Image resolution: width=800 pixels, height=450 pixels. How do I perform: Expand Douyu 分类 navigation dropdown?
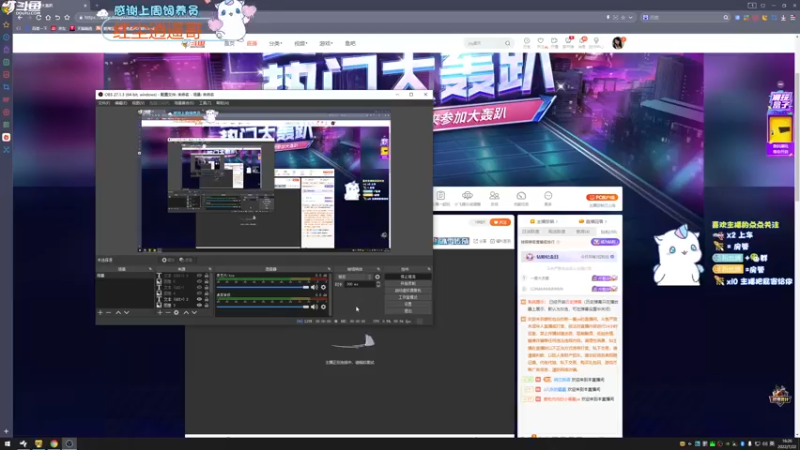(x=276, y=43)
